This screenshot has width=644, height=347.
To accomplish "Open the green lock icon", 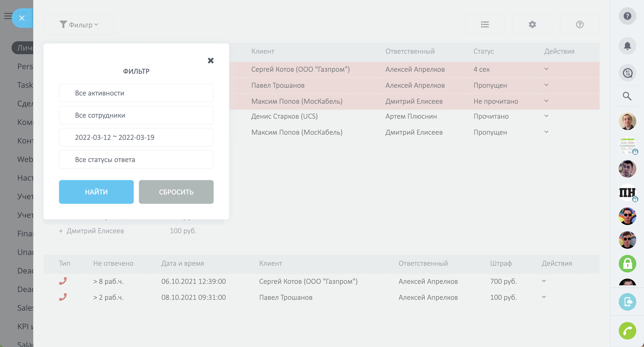I will [627, 264].
